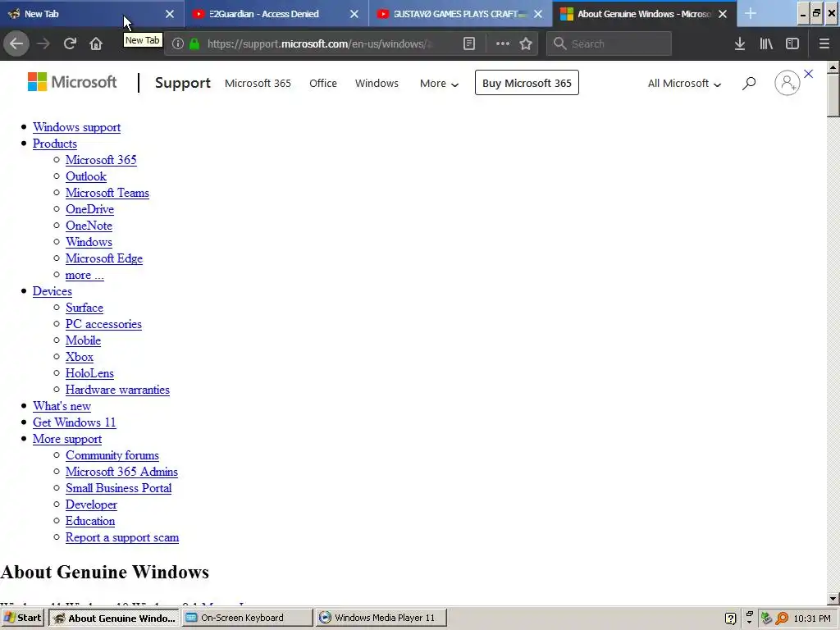Open Office in the Support nav
Viewport: 840px width, 630px height.
pyautogui.click(x=323, y=83)
